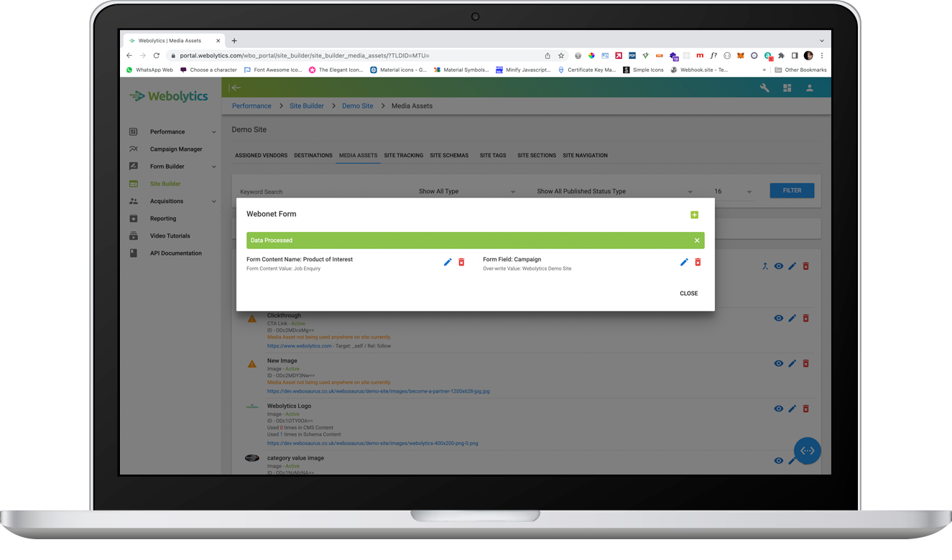Switch to Destinations tab

click(x=313, y=155)
